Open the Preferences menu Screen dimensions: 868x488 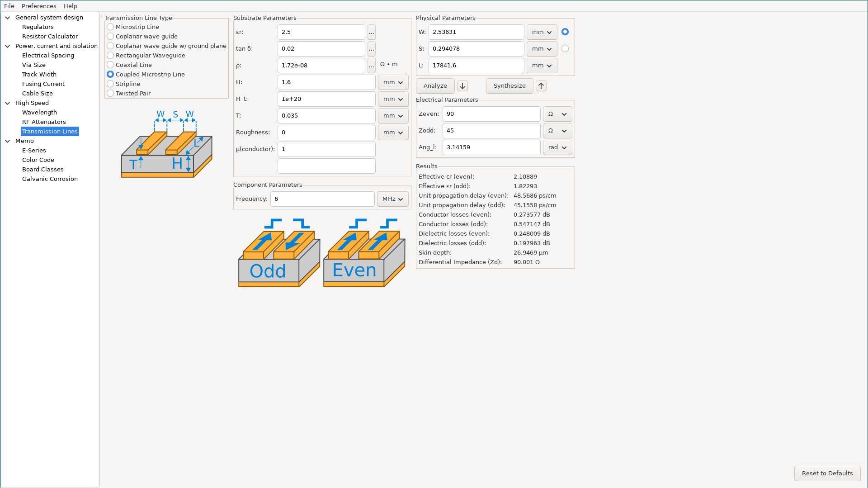(39, 6)
